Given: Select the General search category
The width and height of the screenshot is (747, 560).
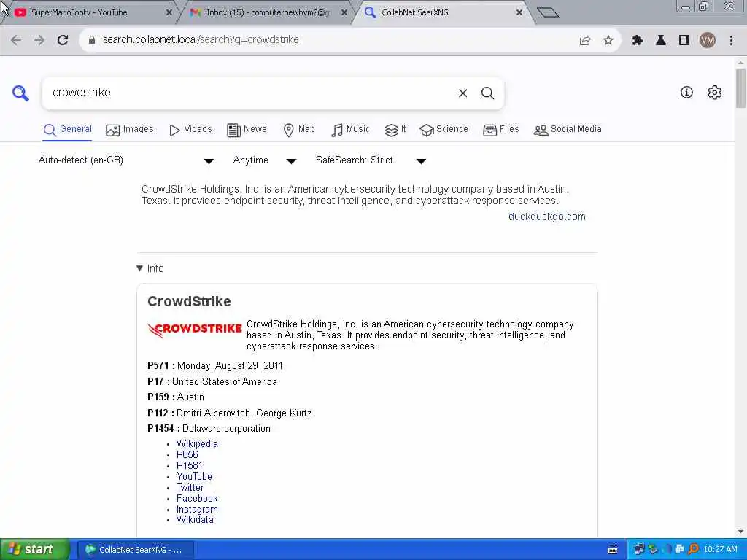Looking at the screenshot, I should pos(67,130).
